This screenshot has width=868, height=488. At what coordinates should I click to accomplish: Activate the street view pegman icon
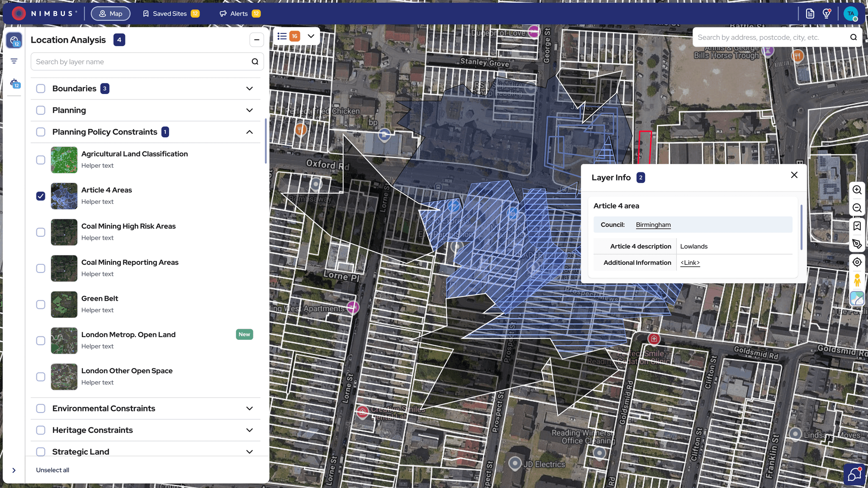tap(857, 280)
